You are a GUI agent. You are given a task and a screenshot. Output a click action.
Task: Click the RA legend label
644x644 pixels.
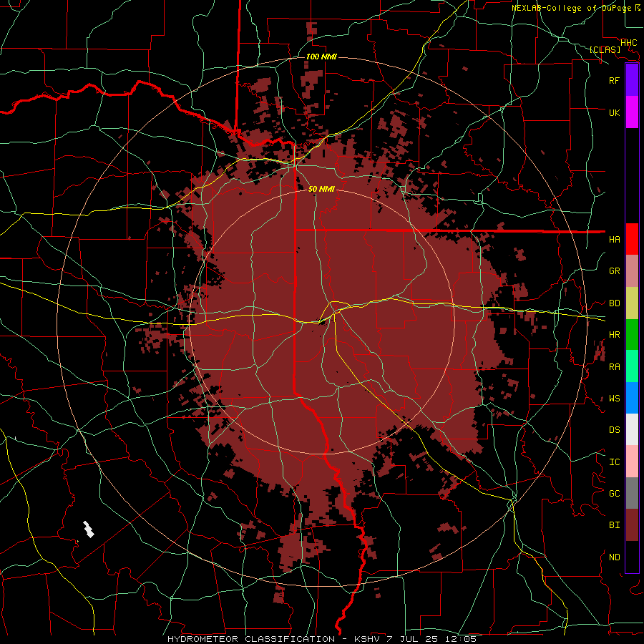(615, 366)
